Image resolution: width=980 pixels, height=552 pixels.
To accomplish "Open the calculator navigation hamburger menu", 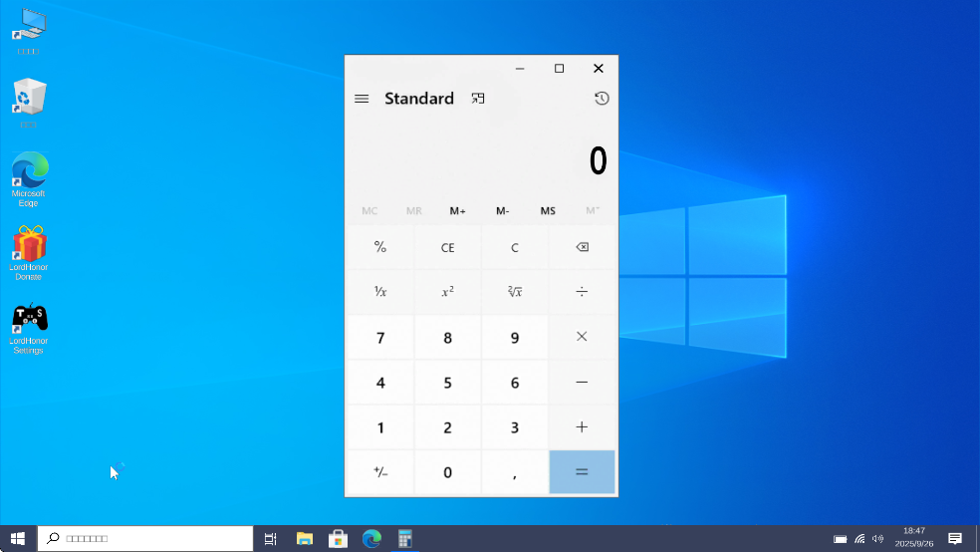I will click(x=362, y=99).
